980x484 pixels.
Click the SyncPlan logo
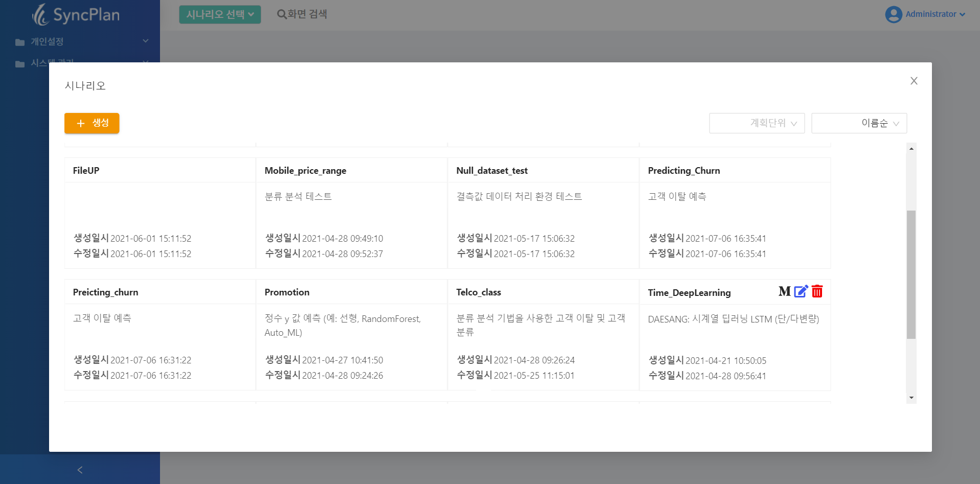[x=76, y=14]
